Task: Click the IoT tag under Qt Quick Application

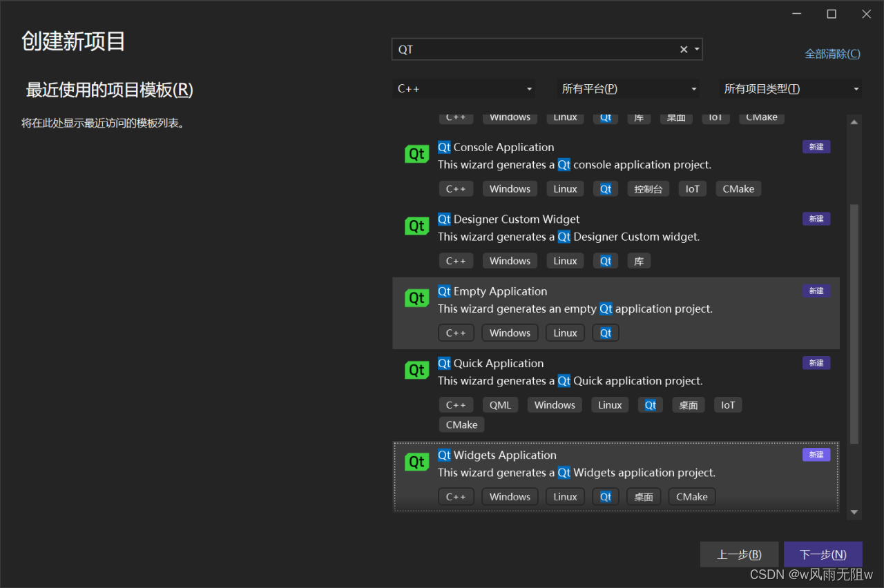Action: tap(728, 405)
